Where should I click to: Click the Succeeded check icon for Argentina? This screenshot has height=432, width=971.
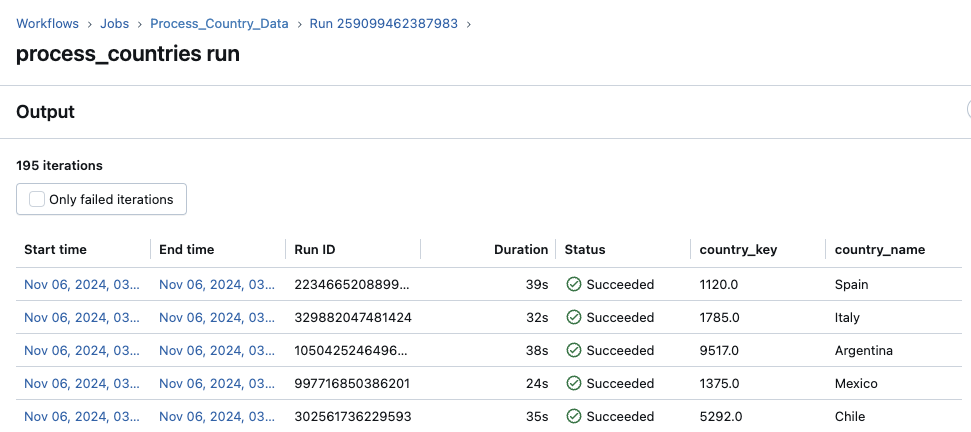pyautogui.click(x=574, y=351)
